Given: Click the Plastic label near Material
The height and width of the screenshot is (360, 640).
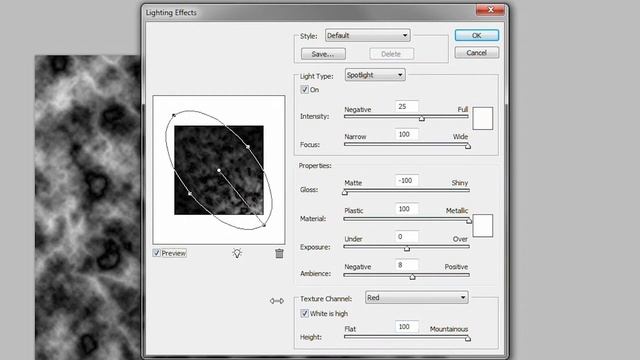Looking at the screenshot, I should (354, 211).
